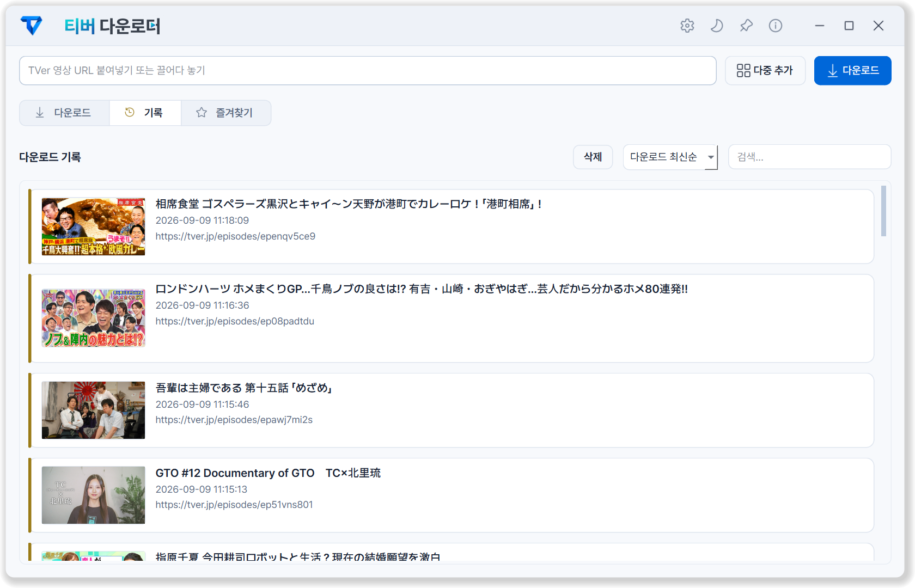Click the 삭제 button
The width and height of the screenshot is (915, 588).
coord(593,157)
